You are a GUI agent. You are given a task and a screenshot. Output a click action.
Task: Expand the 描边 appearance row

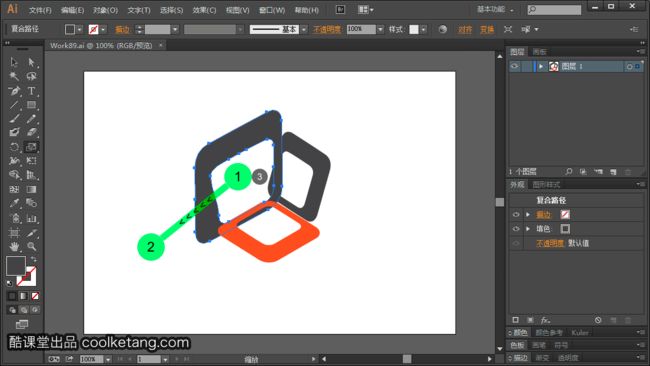point(528,215)
